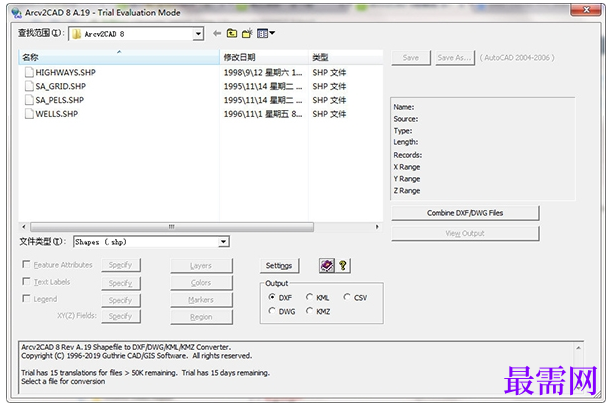The image size is (616, 412).
Task: Click Specify next to Feature Attributes
Action: 121,265
